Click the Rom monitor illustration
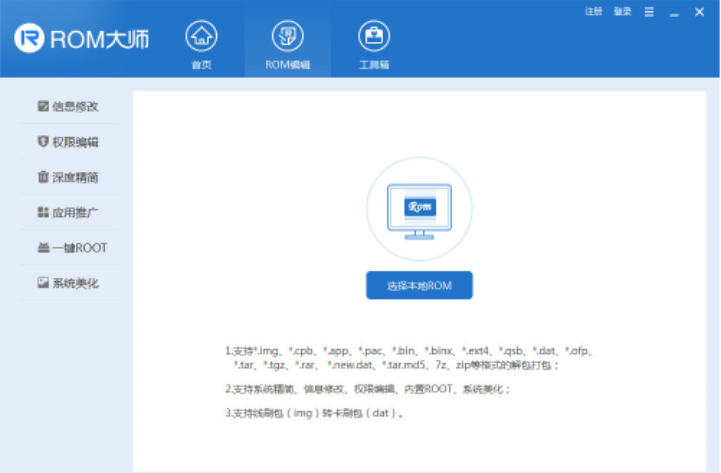Screen dimensions: 721x473 (x=419, y=209)
